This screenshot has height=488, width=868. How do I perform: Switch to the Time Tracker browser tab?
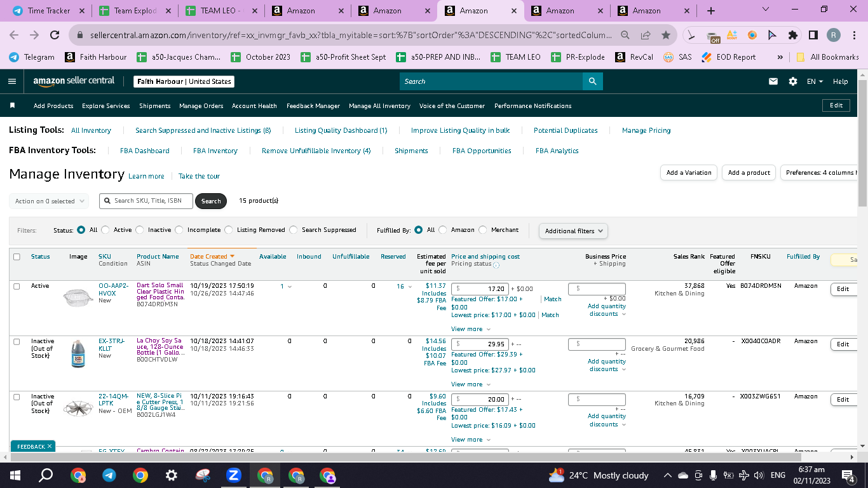49,11
